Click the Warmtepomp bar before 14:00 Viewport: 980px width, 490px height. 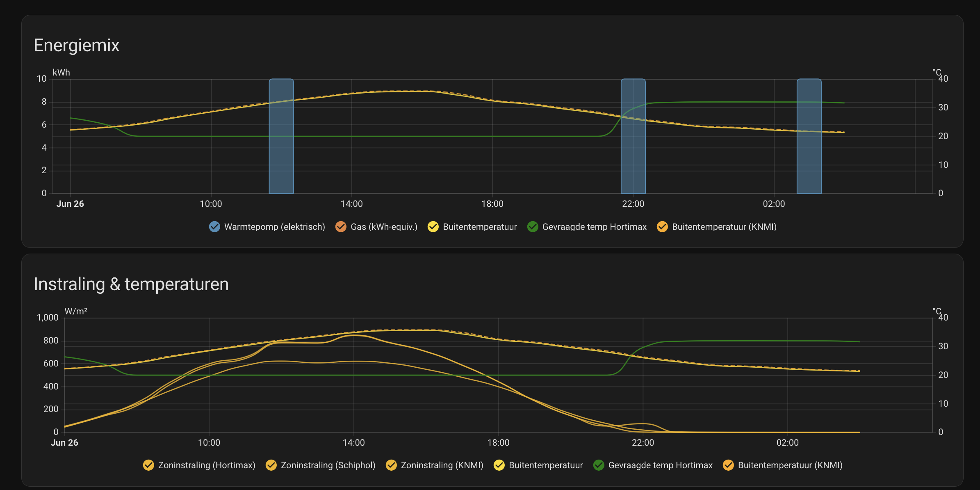coord(281,136)
